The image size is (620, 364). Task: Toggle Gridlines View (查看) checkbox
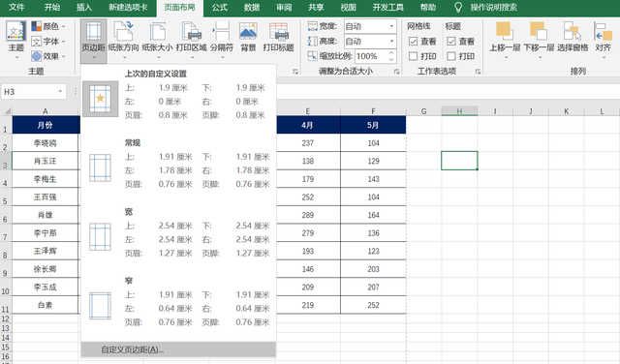414,41
